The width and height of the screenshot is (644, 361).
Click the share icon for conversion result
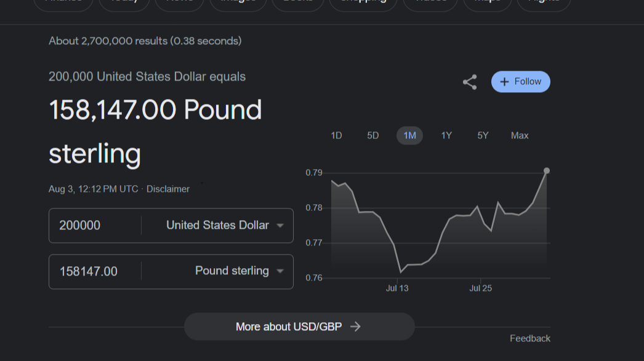coord(470,81)
